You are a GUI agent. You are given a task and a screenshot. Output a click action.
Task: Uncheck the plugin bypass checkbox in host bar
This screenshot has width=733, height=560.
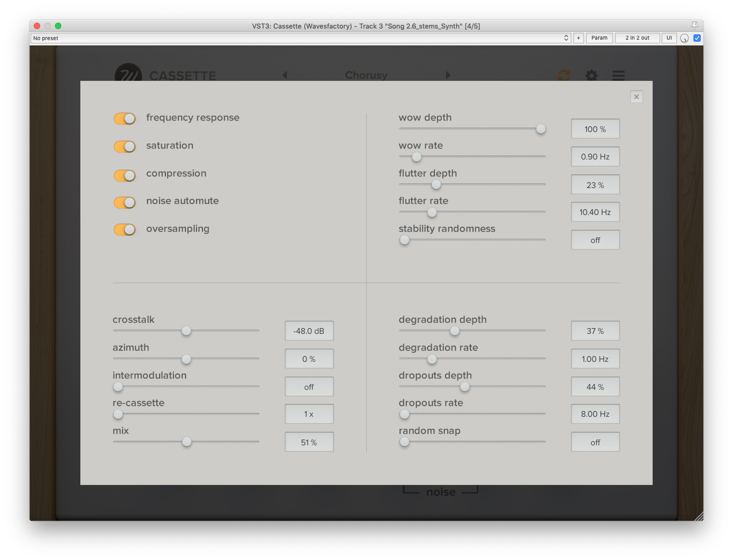[x=697, y=38]
